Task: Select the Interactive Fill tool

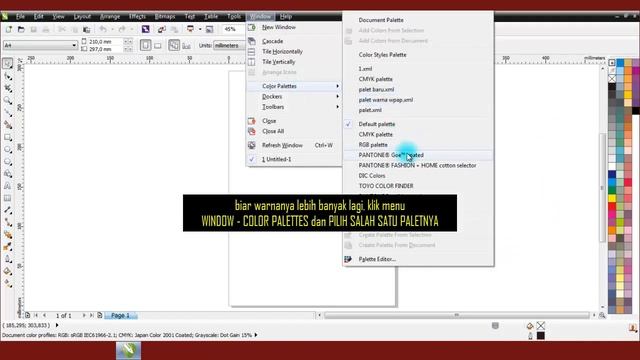Action: (8, 283)
